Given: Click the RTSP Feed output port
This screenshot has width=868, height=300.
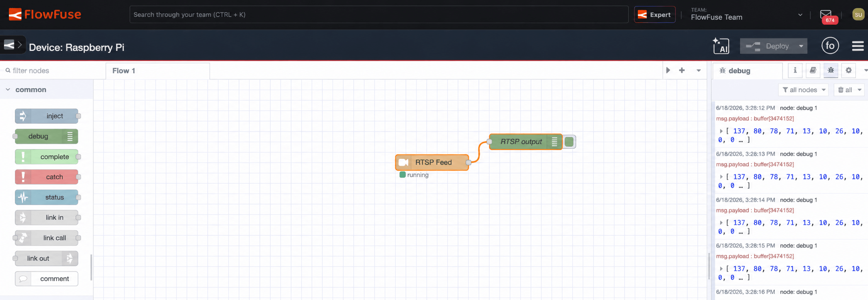Looking at the screenshot, I should 469,162.
